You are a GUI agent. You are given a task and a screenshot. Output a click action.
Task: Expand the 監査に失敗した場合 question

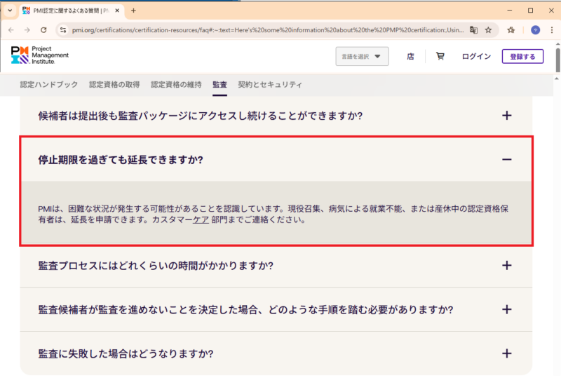pos(506,353)
